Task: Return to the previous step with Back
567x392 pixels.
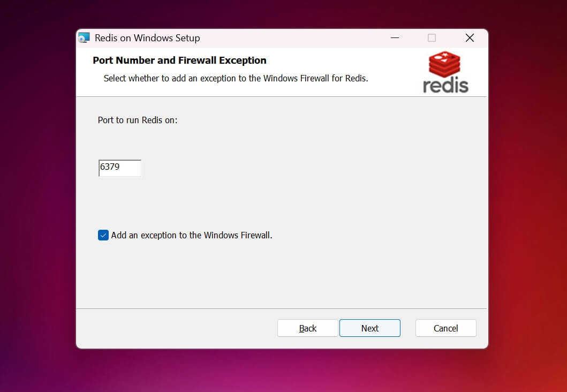Action: click(x=308, y=328)
